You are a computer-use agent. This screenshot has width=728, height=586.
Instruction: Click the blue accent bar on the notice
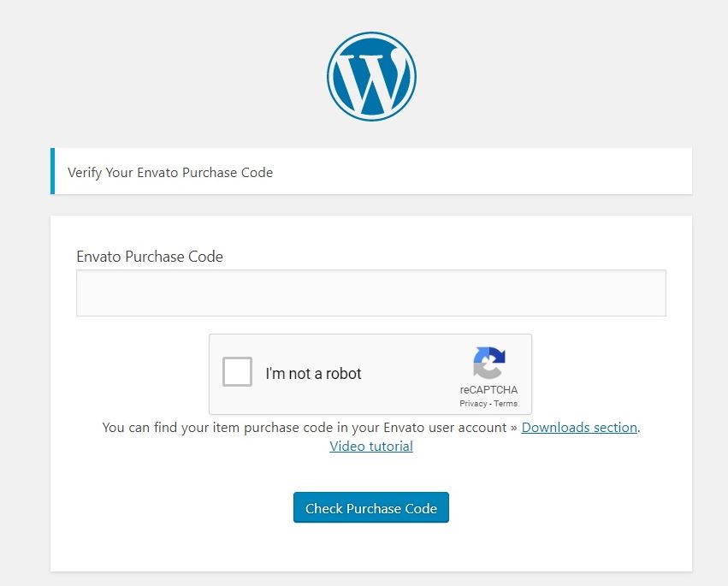(52, 171)
